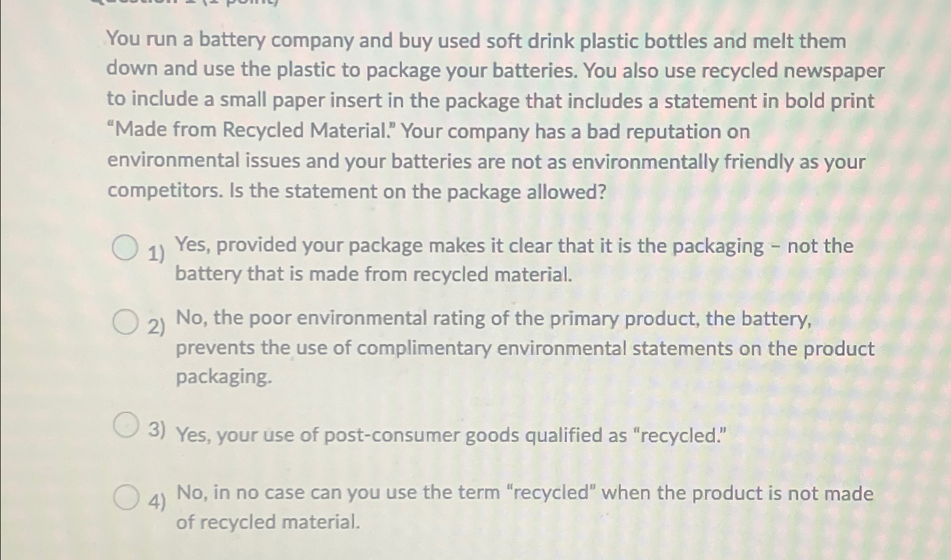Image resolution: width=951 pixels, height=560 pixels.
Task: Select radio button for answer option 2
Action: point(125,322)
